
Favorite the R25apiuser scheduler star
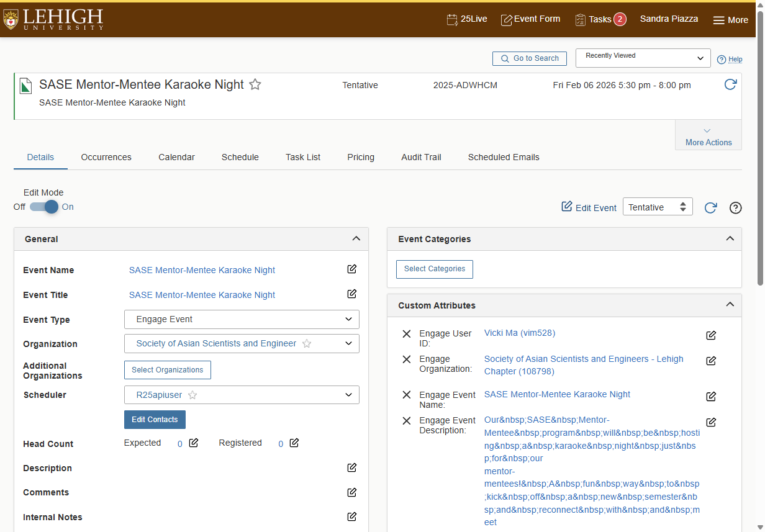point(192,395)
